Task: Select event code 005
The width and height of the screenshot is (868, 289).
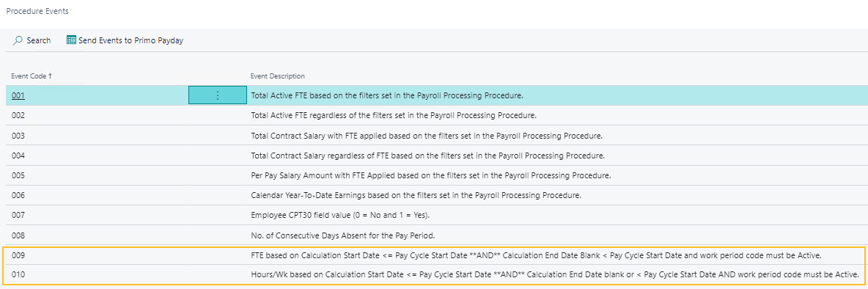Action: (x=18, y=175)
